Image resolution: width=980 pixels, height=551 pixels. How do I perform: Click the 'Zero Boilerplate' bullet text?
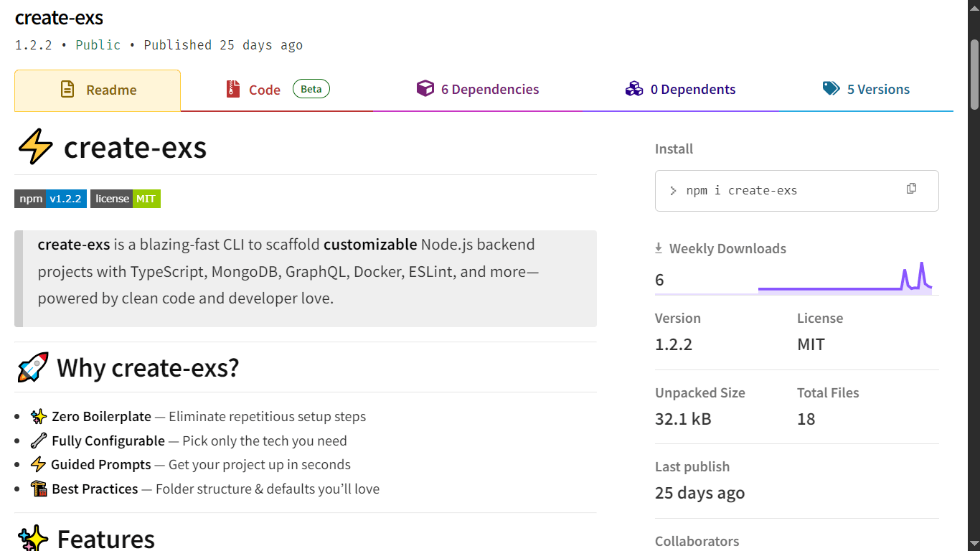coord(102,417)
